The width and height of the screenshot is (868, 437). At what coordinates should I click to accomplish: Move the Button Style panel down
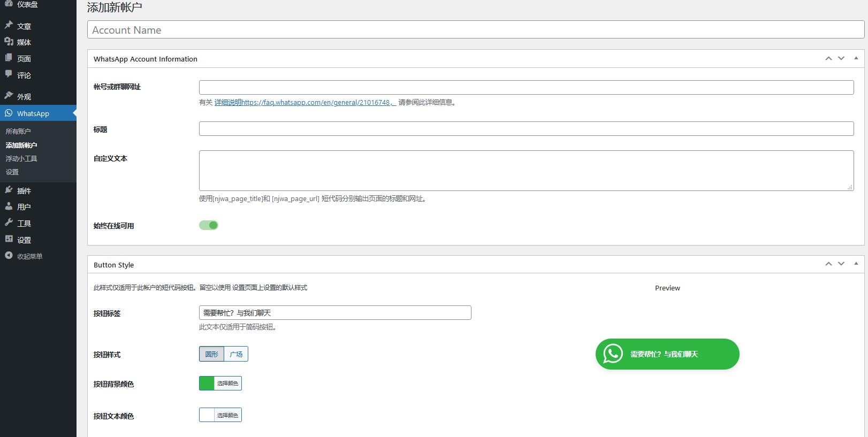(x=841, y=264)
